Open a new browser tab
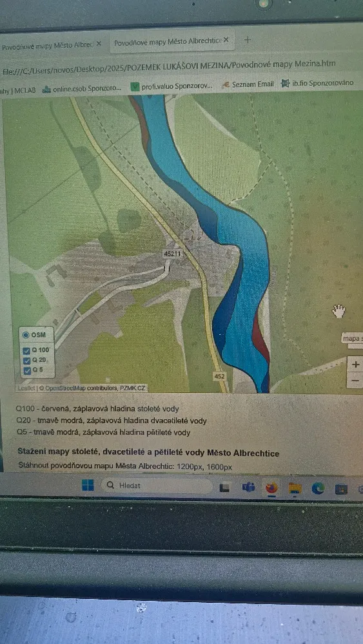363x644 pixels. [x=248, y=39]
